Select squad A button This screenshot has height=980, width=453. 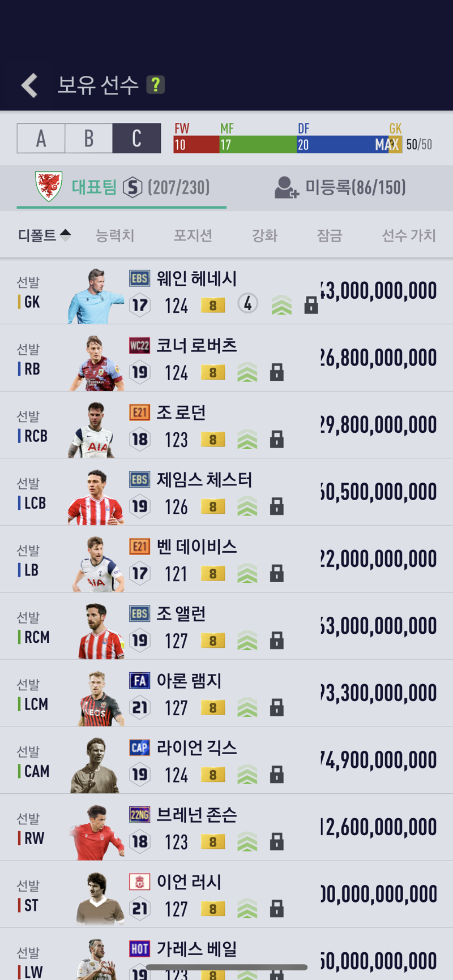point(41,138)
